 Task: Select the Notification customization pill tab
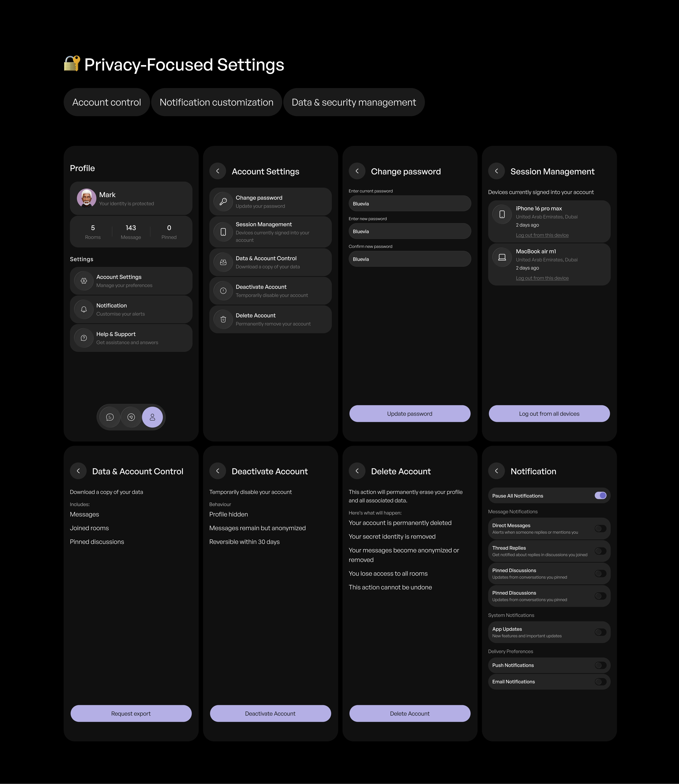point(216,102)
